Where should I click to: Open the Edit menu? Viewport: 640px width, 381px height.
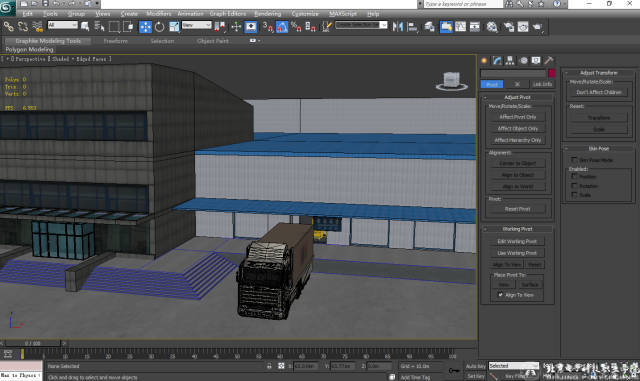27,14
